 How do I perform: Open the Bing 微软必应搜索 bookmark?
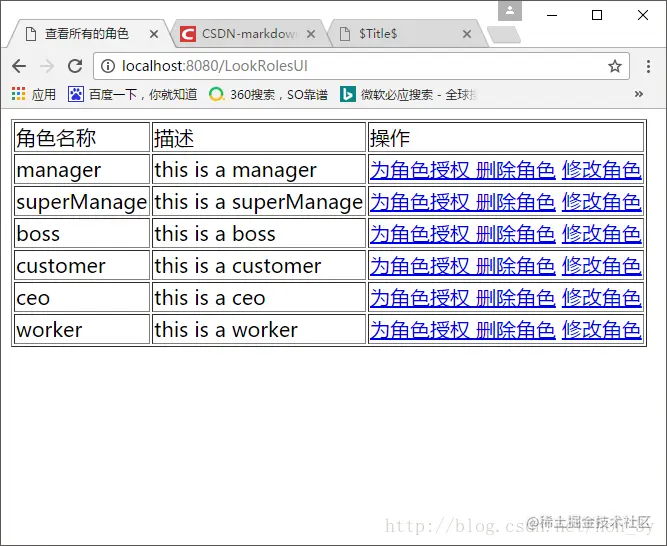point(408,94)
